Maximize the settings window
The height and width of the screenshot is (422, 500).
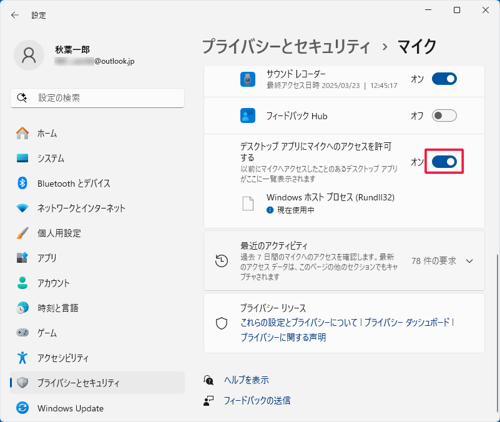click(x=457, y=10)
